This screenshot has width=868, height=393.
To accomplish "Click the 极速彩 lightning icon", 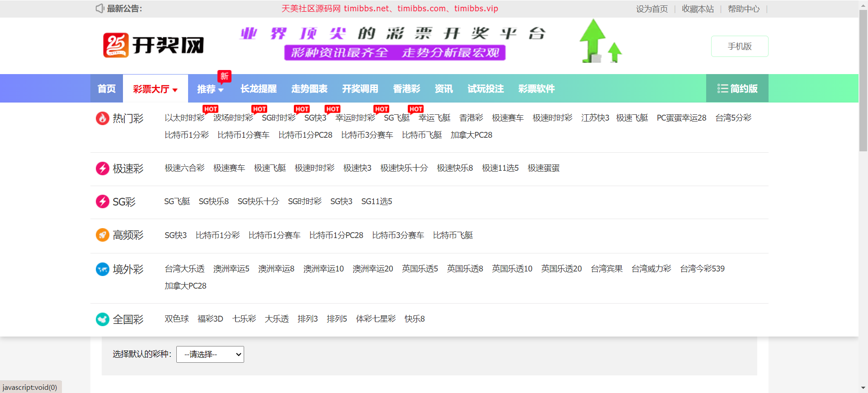I will (103, 168).
